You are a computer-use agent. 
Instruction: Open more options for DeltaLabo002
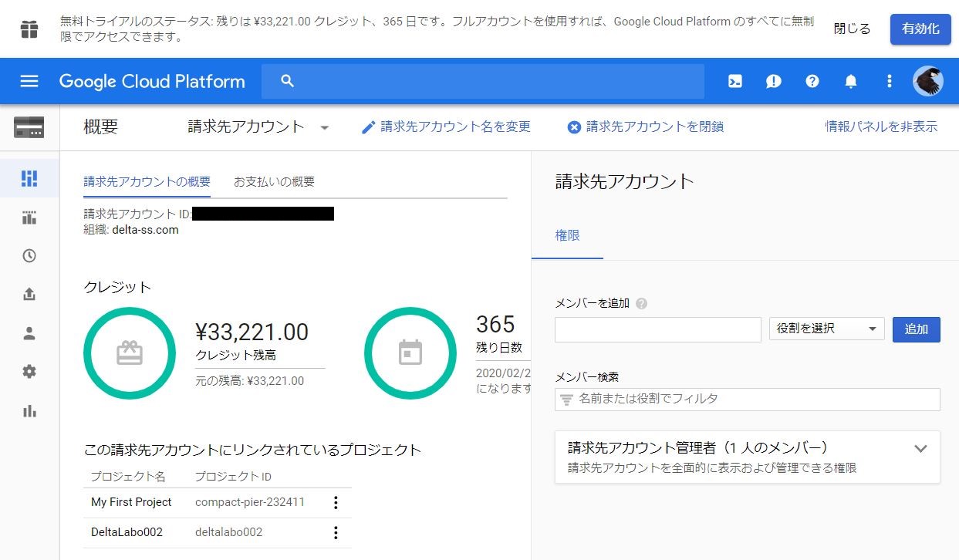pos(335,532)
